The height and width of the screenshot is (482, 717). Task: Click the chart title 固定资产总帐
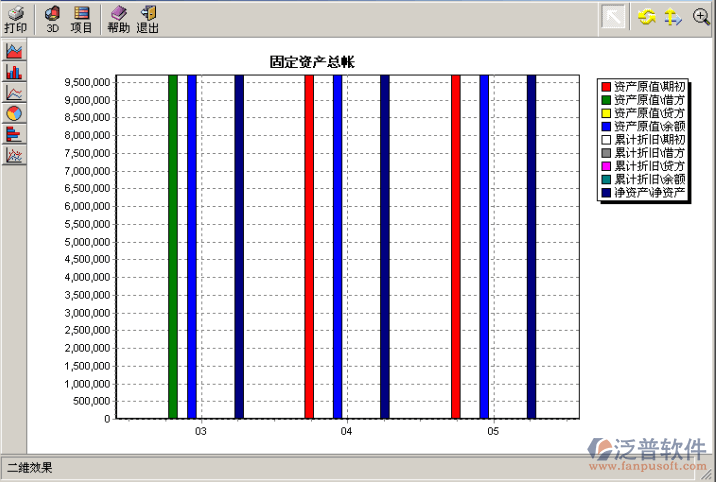click(x=312, y=62)
